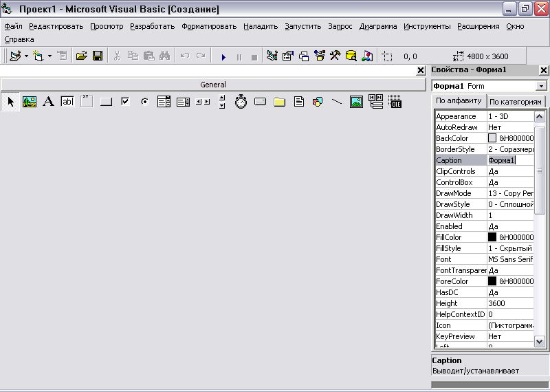
Task: Open the Просмотр menu
Action: tap(107, 26)
